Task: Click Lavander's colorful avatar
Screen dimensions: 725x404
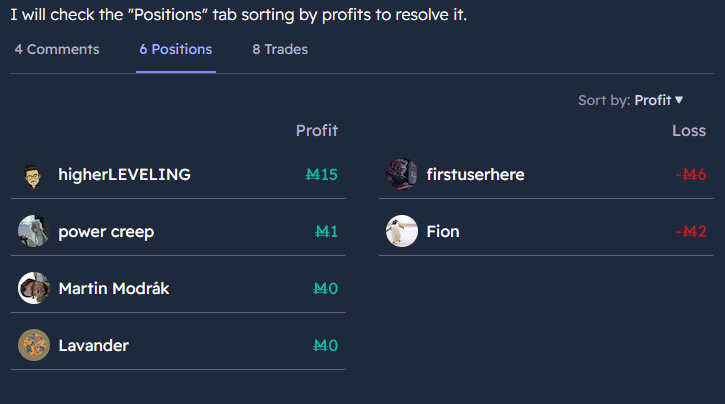Action: pyautogui.click(x=33, y=345)
